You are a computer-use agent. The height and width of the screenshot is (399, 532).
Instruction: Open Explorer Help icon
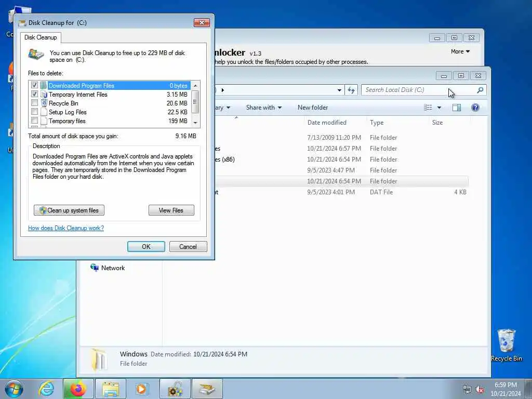point(475,108)
